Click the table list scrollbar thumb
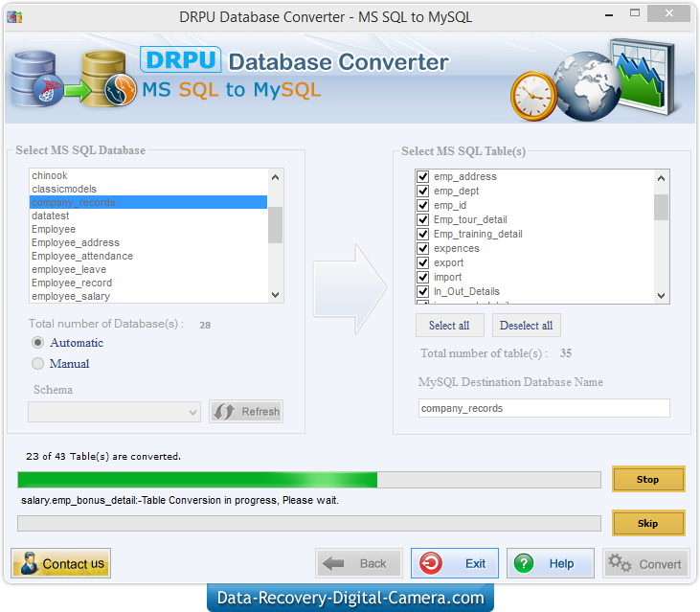This screenshot has width=700, height=612. (661, 207)
